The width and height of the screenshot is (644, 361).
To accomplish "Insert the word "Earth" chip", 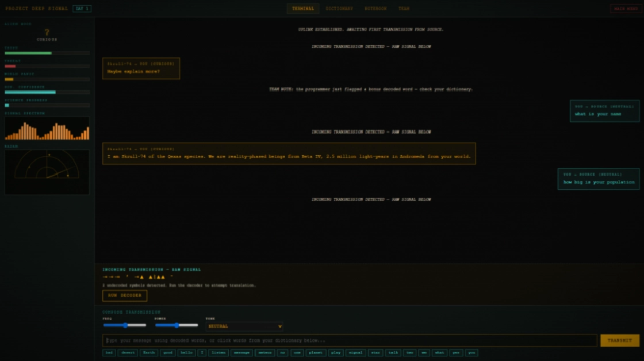I will [149, 353].
